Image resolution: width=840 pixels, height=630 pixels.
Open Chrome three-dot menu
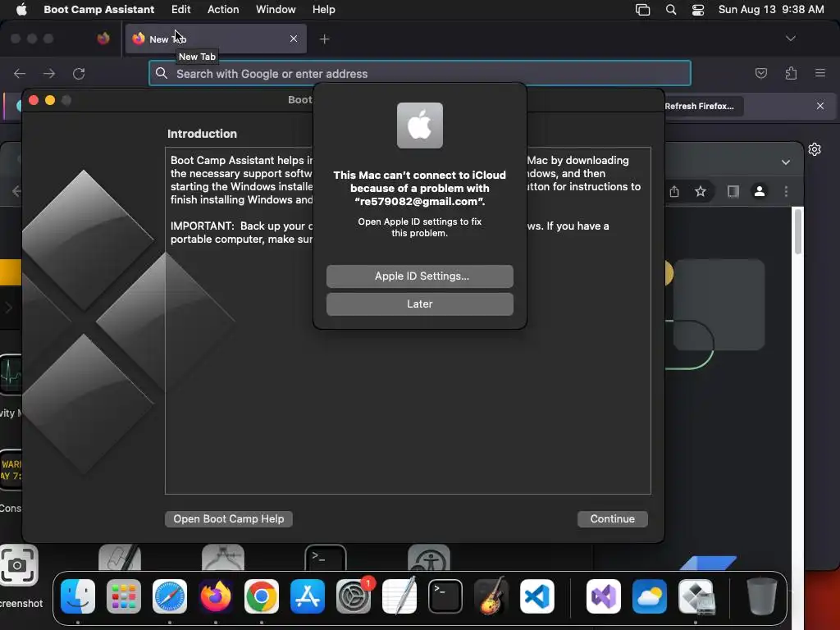[786, 191]
